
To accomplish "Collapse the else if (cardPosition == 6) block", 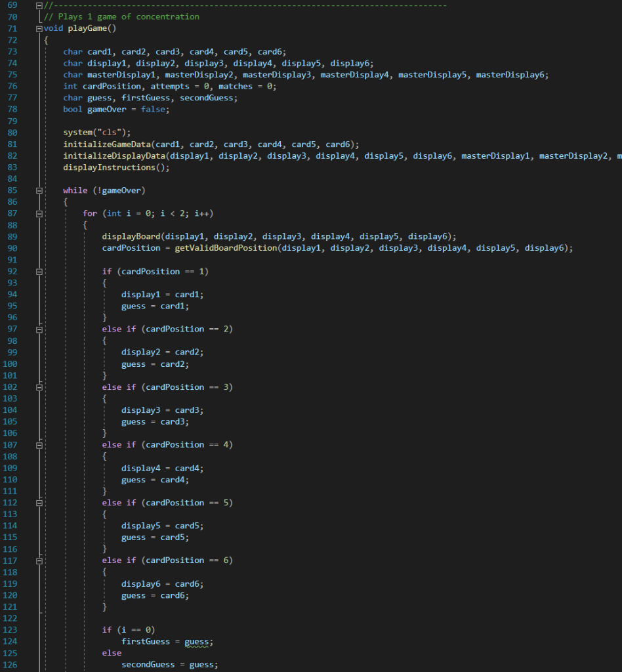I will click(39, 561).
